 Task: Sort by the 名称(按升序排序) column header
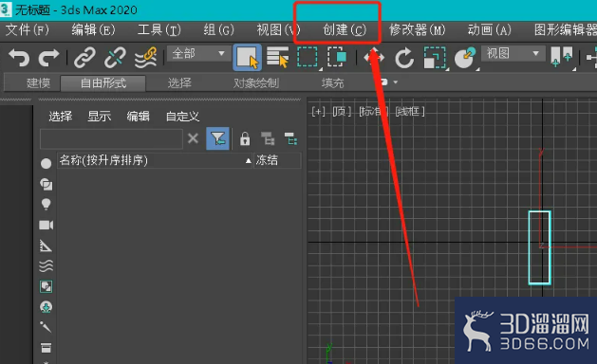tap(155, 160)
